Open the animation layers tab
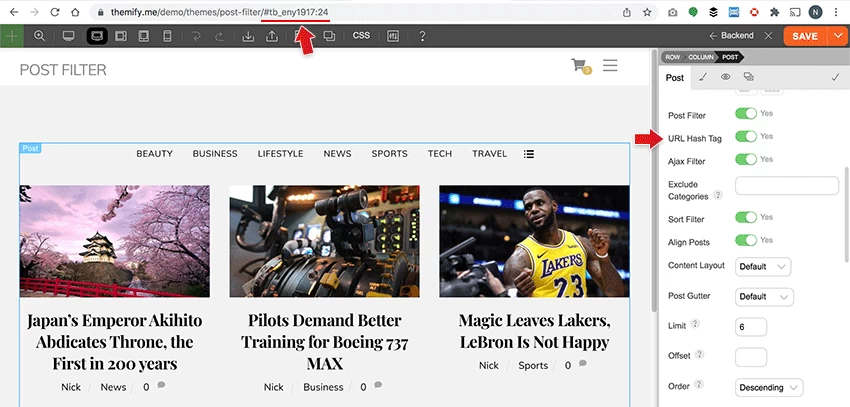 tap(749, 77)
